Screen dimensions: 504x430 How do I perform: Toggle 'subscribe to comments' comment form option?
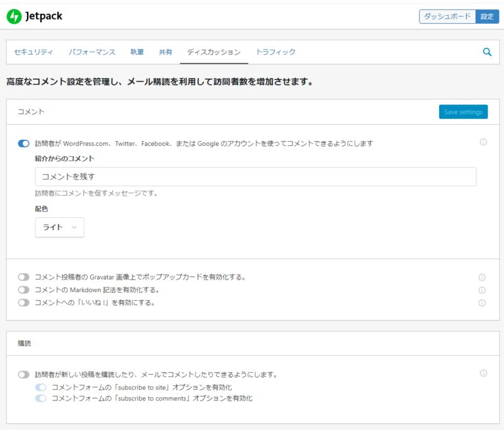41,399
